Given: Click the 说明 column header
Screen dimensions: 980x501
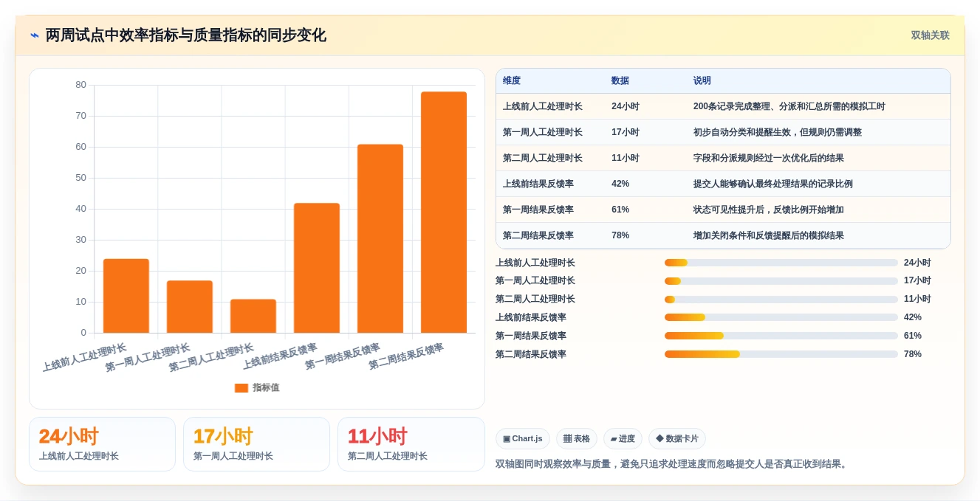Looking at the screenshot, I should [702, 81].
